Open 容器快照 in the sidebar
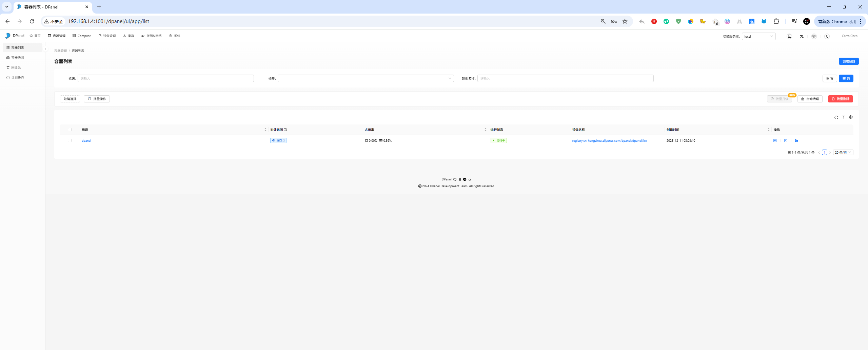Image resolution: width=868 pixels, height=350 pixels. coord(18,58)
